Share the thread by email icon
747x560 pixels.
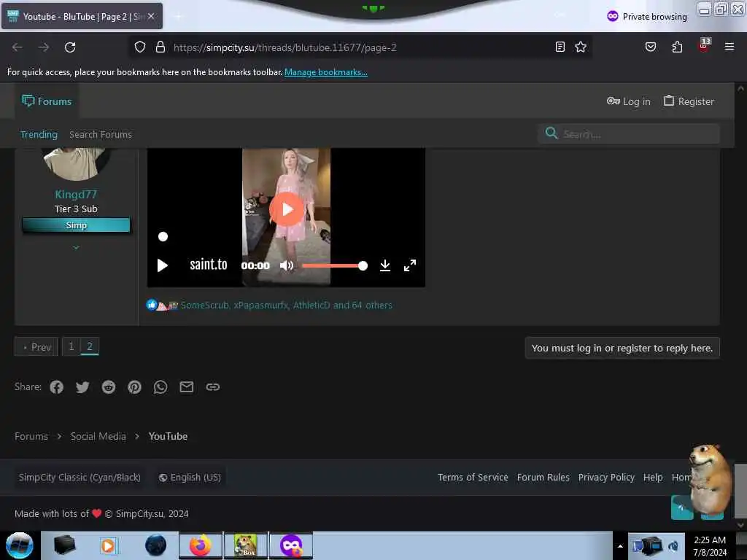[x=187, y=387]
